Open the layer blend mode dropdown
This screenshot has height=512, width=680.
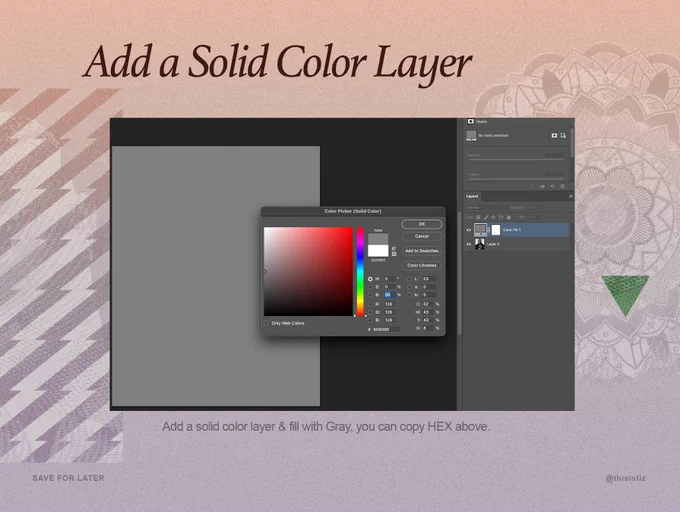click(x=487, y=208)
